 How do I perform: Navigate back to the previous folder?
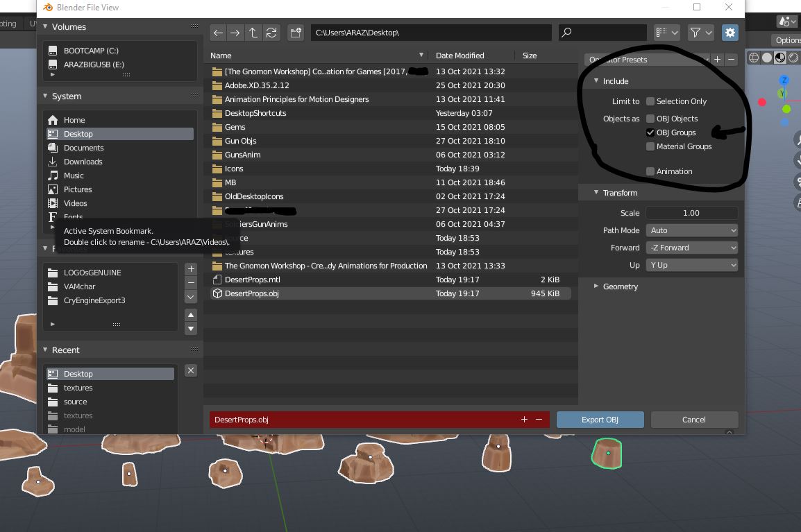coord(218,33)
